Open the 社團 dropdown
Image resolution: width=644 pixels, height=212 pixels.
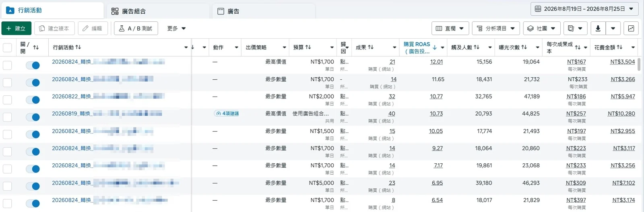pos(542,29)
